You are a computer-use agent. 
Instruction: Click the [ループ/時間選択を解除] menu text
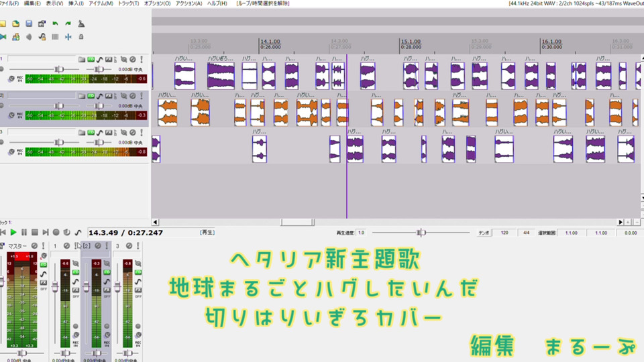263,3
